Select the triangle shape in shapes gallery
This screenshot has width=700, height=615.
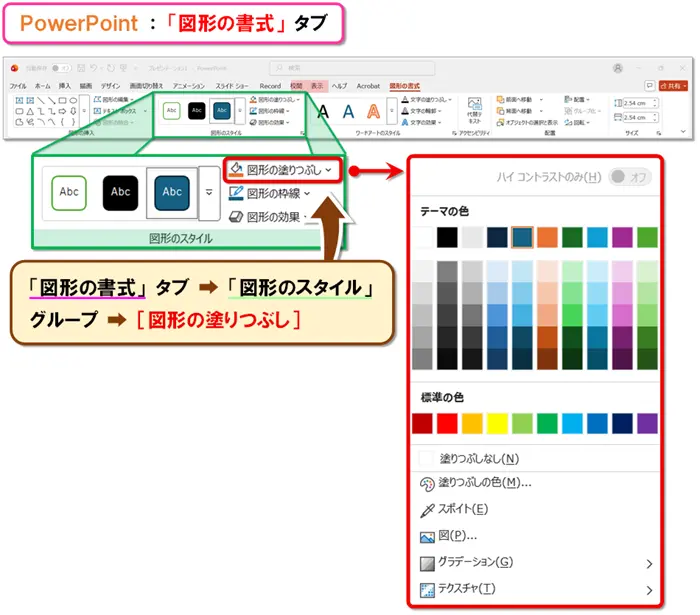(x=30, y=111)
